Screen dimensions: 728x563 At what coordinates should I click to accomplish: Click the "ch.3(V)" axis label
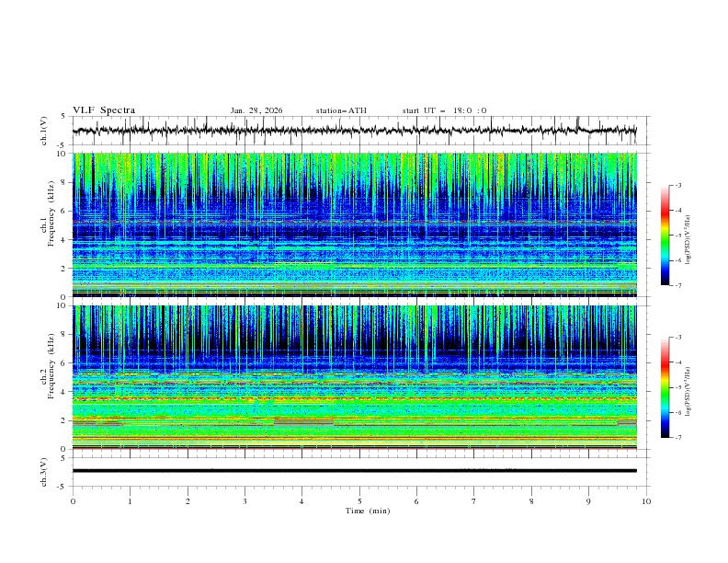(44, 472)
